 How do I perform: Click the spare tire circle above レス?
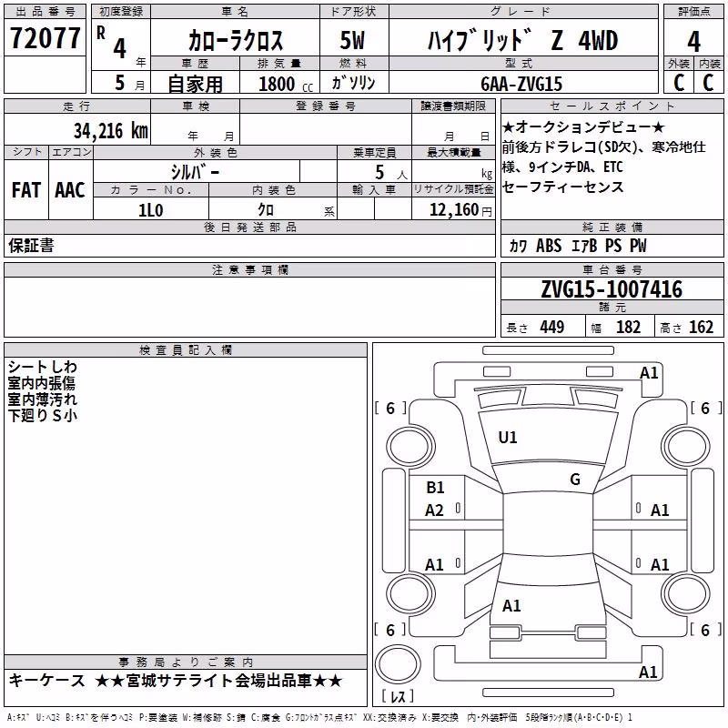click(398, 664)
